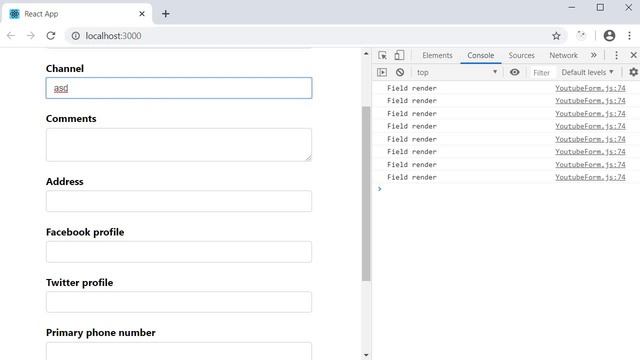Reload the localhost page
The height and width of the screenshot is (360, 640).
51,36
